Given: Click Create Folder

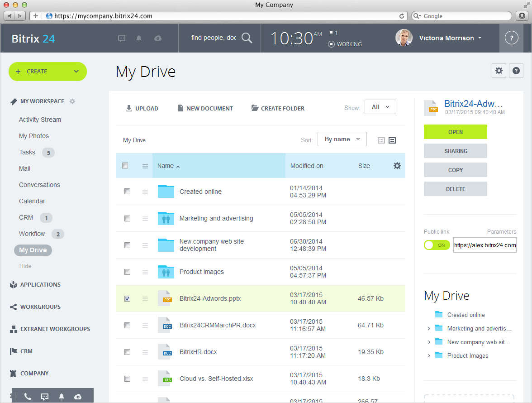Looking at the screenshot, I should click(278, 108).
